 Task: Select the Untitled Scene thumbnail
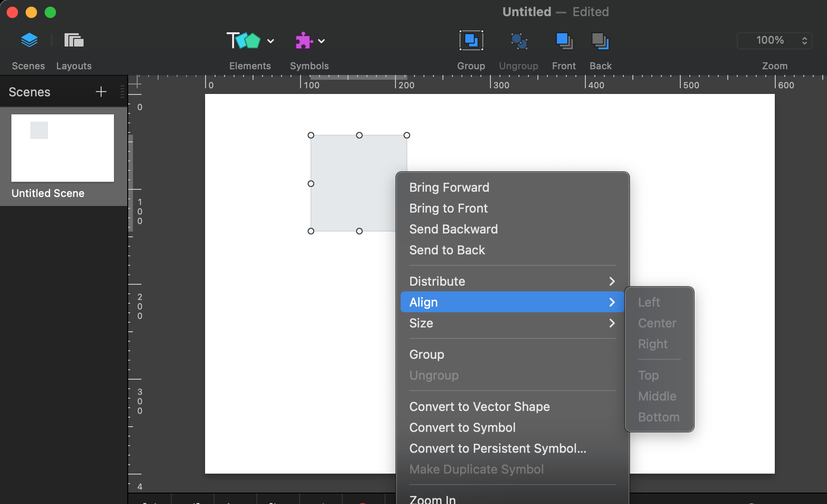pos(62,148)
